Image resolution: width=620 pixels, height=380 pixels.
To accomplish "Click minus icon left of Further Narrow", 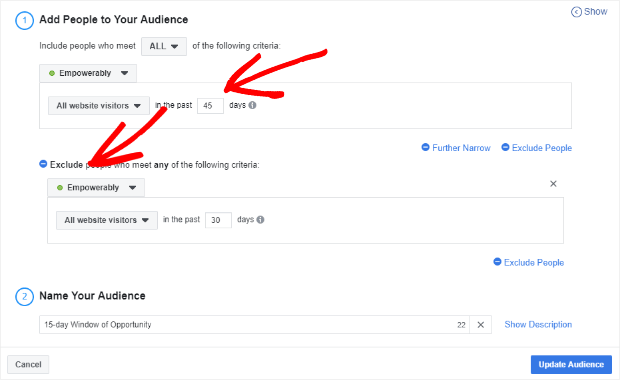I will pyautogui.click(x=425, y=147).
